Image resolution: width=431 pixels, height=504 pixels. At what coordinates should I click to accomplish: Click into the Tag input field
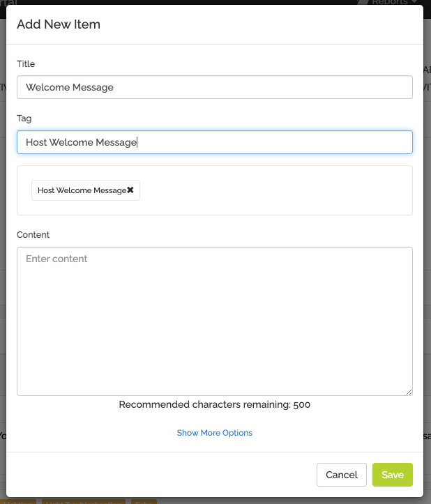[215, 142]
